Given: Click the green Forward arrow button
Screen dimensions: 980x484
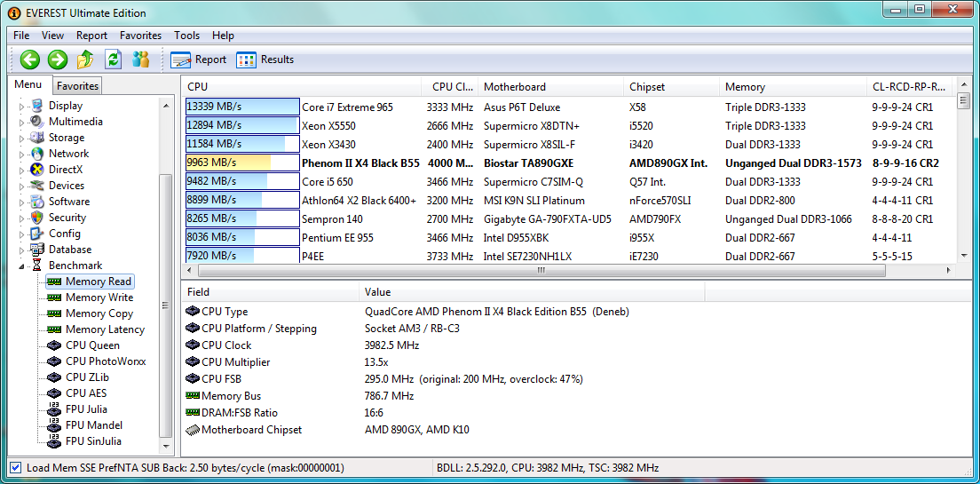Looking at the screenshot, I should (58, 60).
